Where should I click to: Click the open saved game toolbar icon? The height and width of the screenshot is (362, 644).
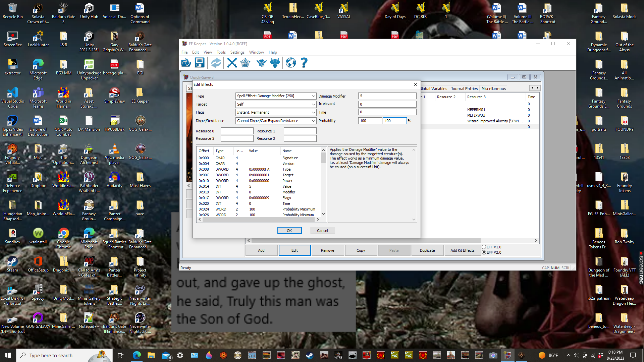click(186, 63)
